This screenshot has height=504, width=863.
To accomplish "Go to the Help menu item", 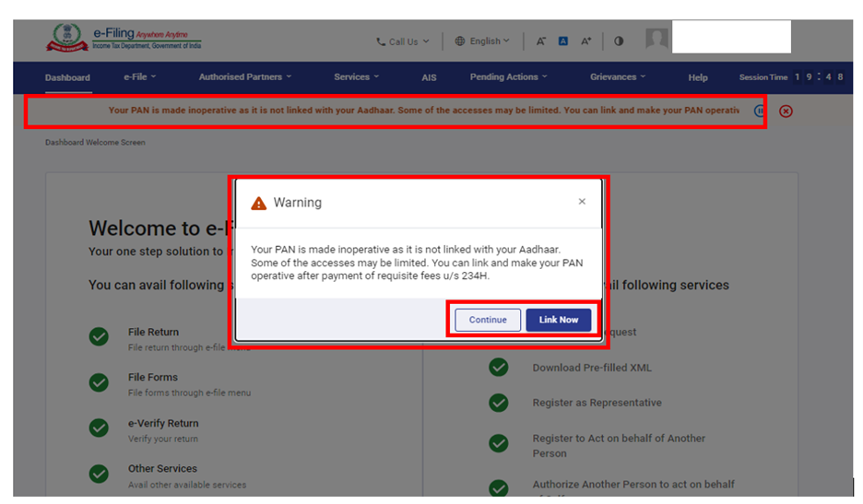I will coord(698,77).
